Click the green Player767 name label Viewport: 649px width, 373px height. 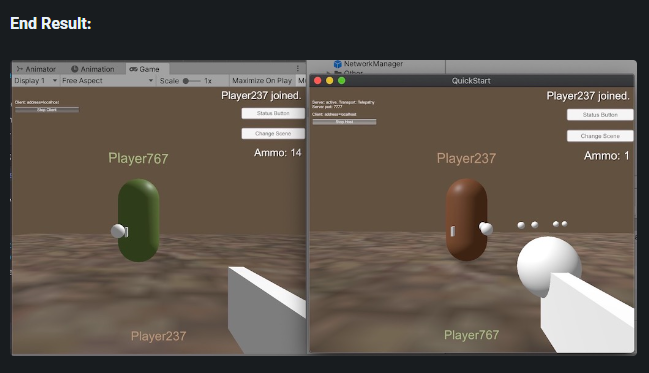138,158
